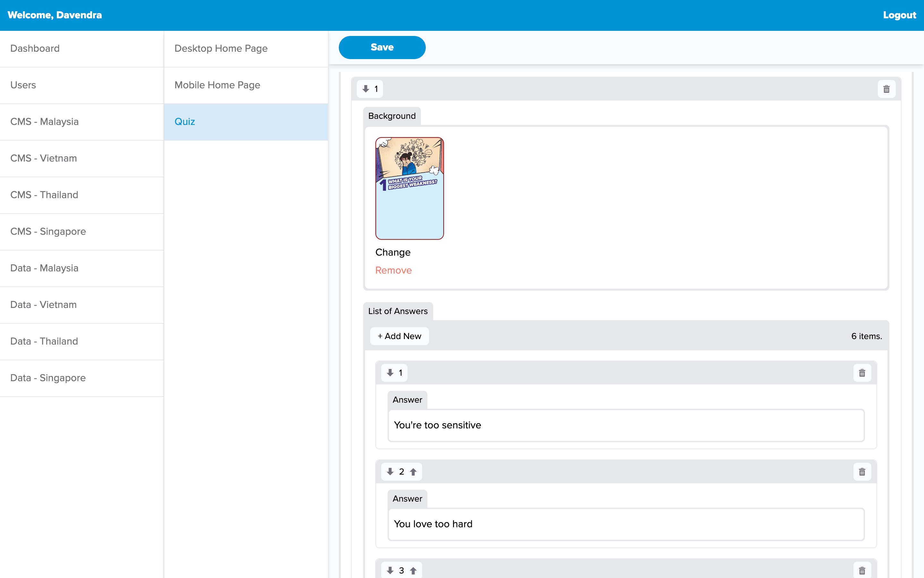Click the Save button
This screenshot has width=924, height=578.
coord(382,48)
